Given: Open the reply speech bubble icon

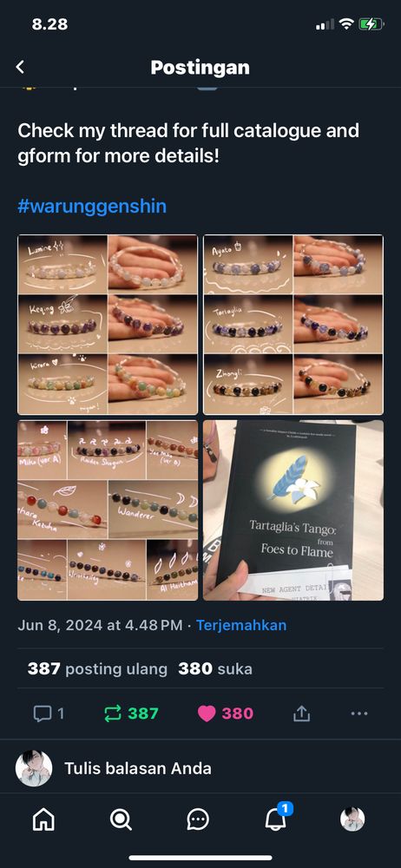Looking at the screenshot, I should [42, 713].
